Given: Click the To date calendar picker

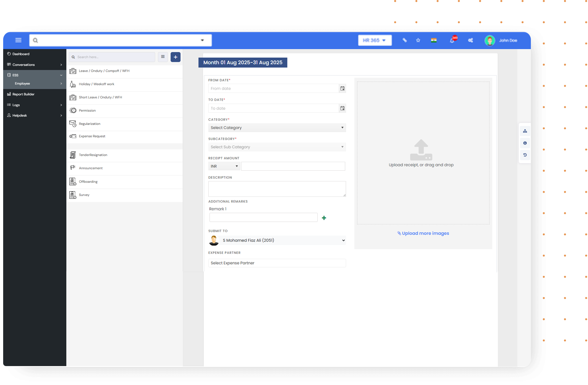Looking at the screenshot, I should click(x=342, y=108).
